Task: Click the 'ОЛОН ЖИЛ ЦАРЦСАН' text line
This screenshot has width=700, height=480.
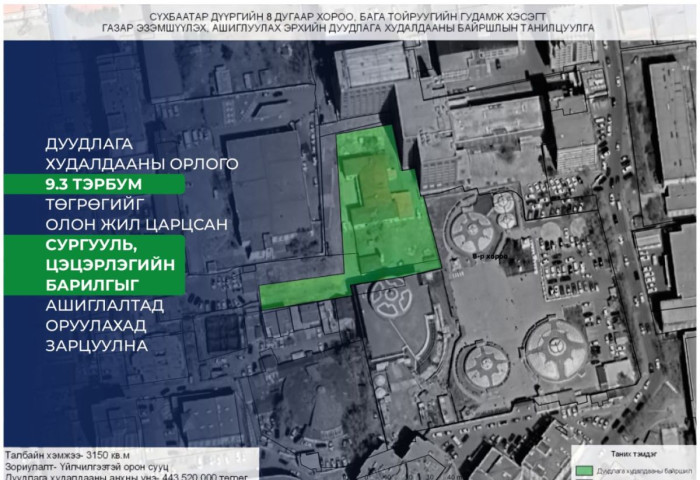Action: (x=137, y=224)
